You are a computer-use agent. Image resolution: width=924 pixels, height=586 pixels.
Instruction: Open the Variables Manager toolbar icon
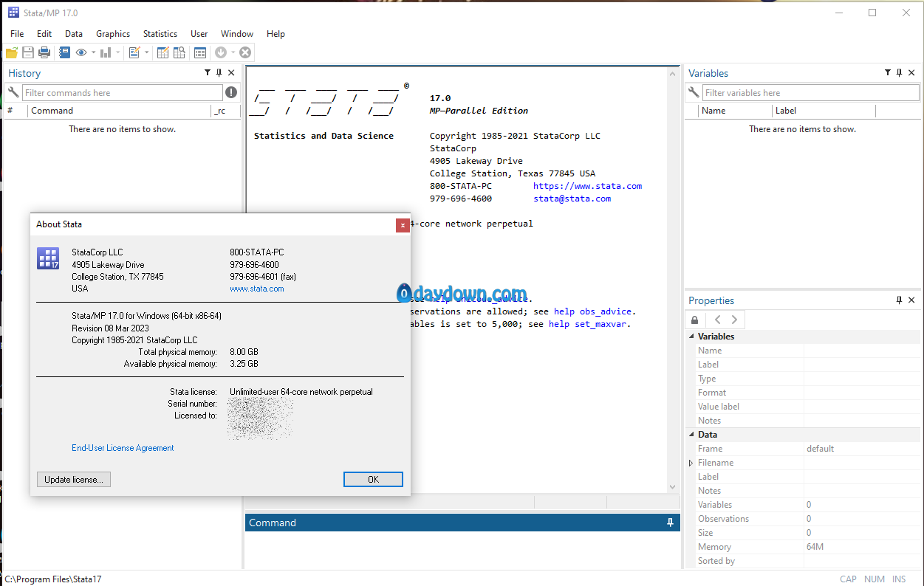click(200, 52)
